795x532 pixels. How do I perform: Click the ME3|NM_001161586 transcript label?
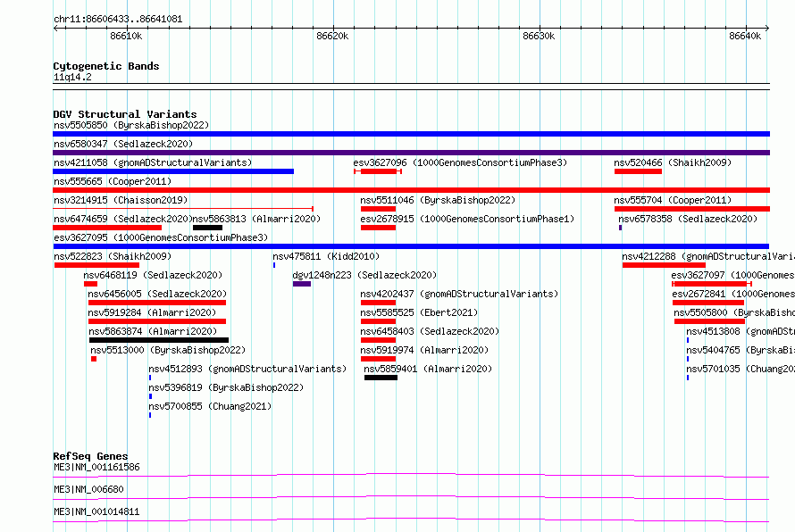coord(96,467)
